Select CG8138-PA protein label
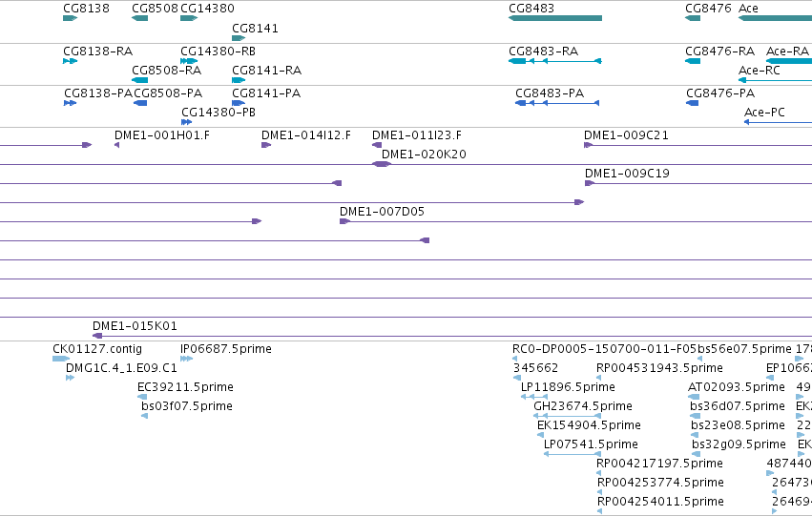 pyautogui.click(x=98, y=93)
